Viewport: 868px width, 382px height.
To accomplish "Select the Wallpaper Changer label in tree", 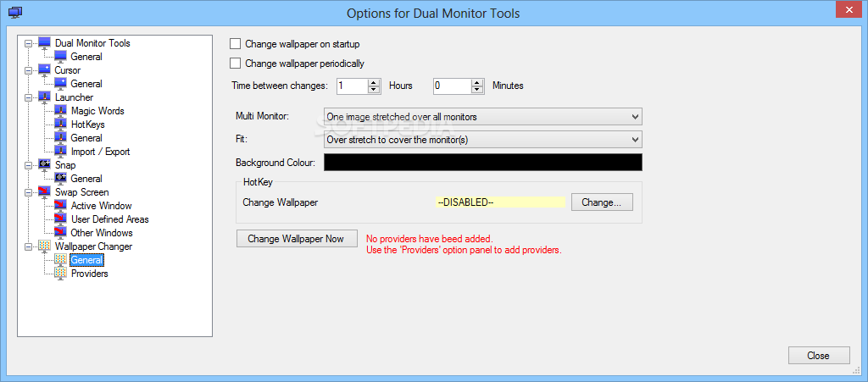I will [x=93, y=246].
